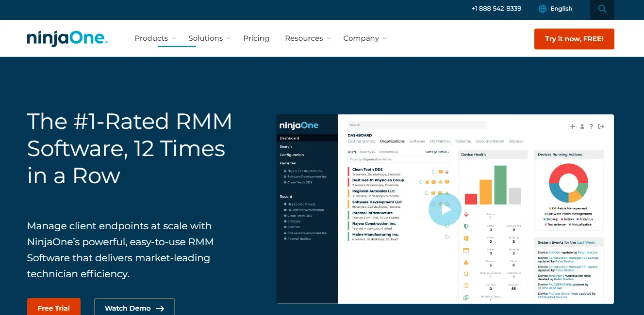
Task: Click the Projects Server link in System Events
Action: click(560, 294)
